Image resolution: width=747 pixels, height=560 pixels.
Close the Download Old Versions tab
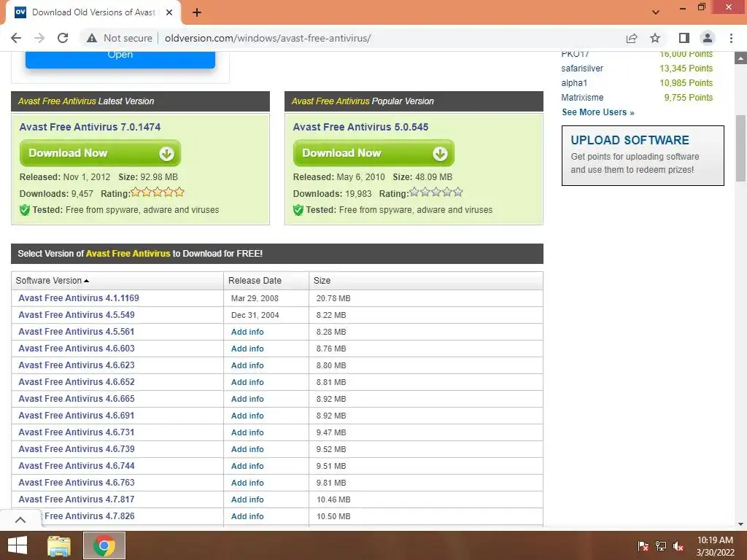169,12
